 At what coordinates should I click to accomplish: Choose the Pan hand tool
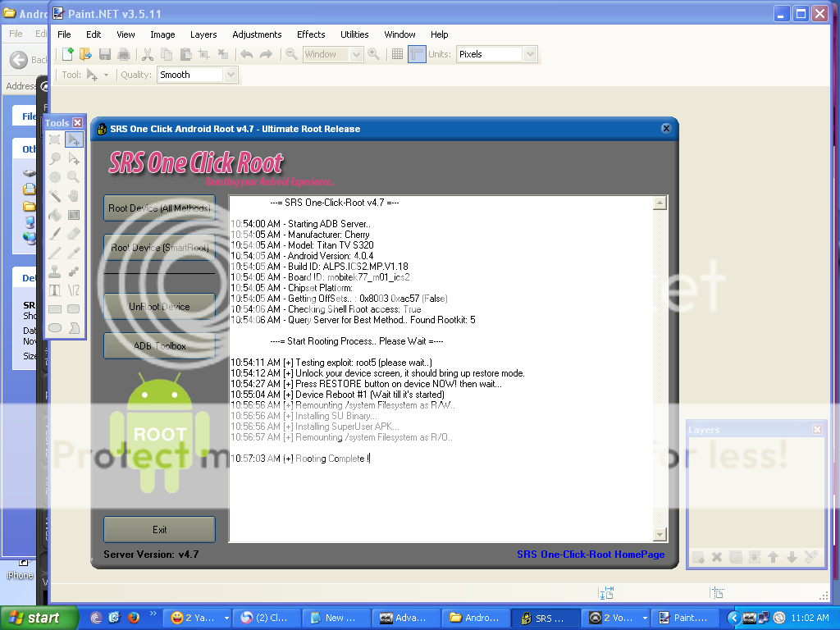tap(74, 196)
